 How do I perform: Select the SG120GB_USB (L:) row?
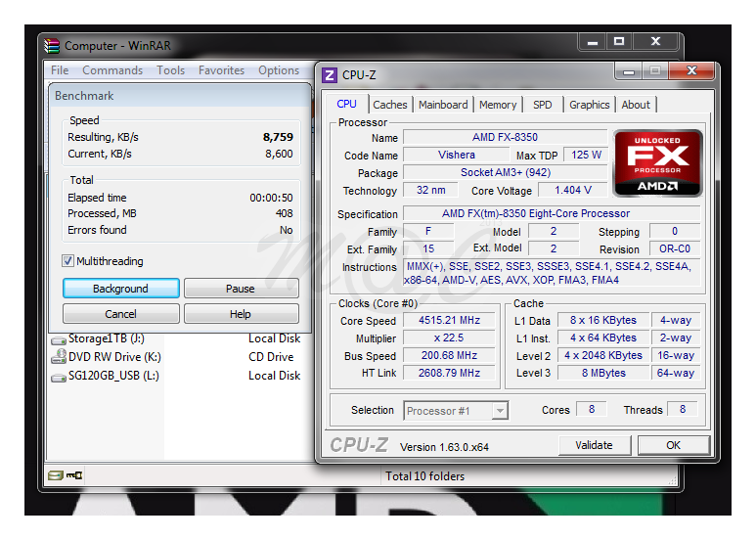(176, 376)
